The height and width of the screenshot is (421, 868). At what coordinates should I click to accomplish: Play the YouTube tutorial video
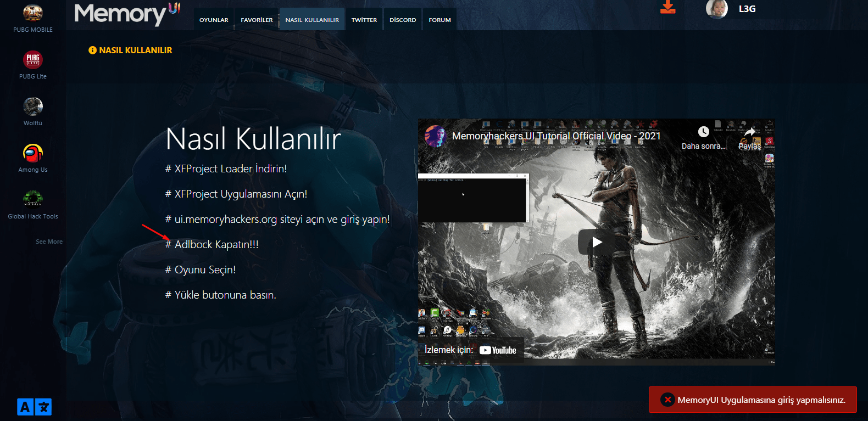pyautogui.click(x=597, y=242)
